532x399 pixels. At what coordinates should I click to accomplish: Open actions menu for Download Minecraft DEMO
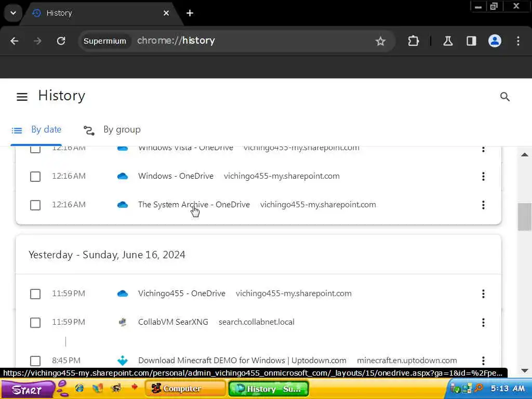[484, 361]
